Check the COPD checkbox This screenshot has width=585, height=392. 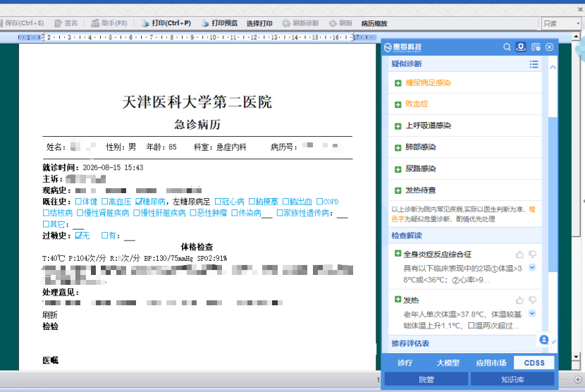point(320,202)
